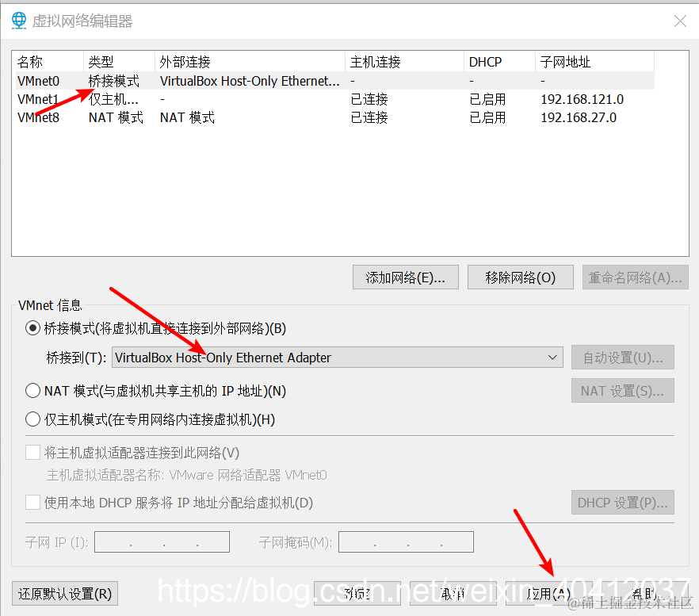This screenshot has width=699, height=616.
Task: Click DHCP 设置(P)... button
Action: click(623, 503)
